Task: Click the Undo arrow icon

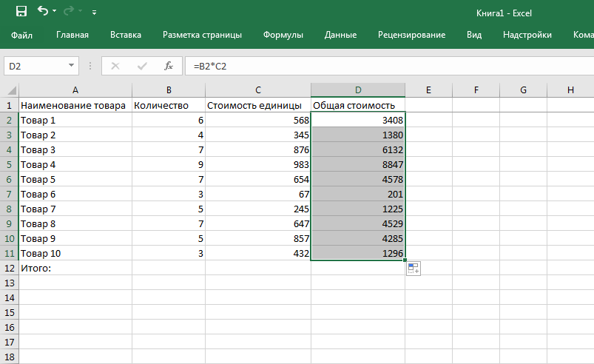Action: click(x=43, y=12)
